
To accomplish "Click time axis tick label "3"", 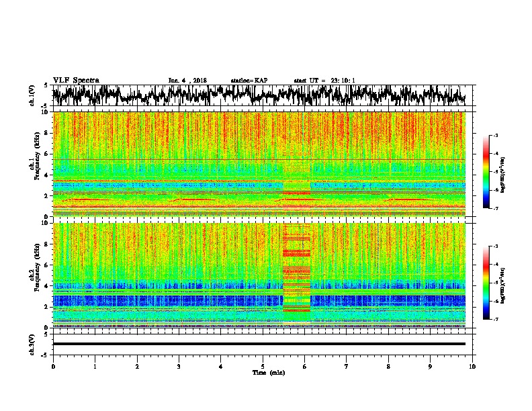I will 179,367.
